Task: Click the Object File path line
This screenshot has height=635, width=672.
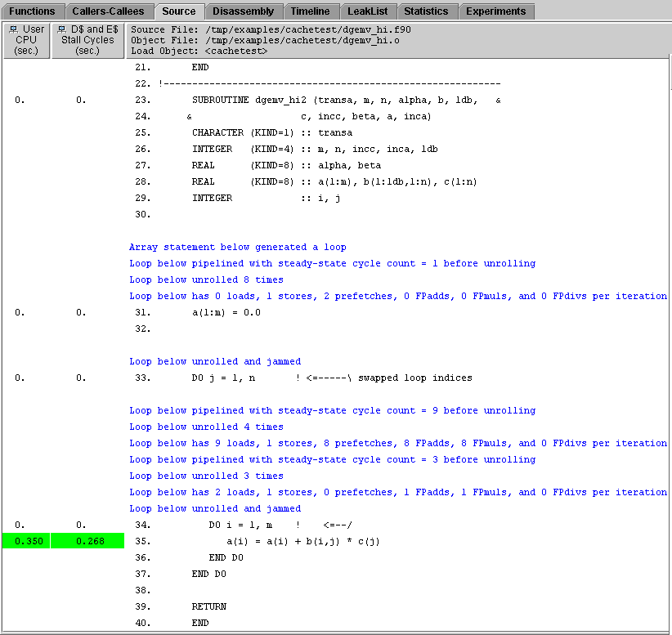Action: (266, 40)
